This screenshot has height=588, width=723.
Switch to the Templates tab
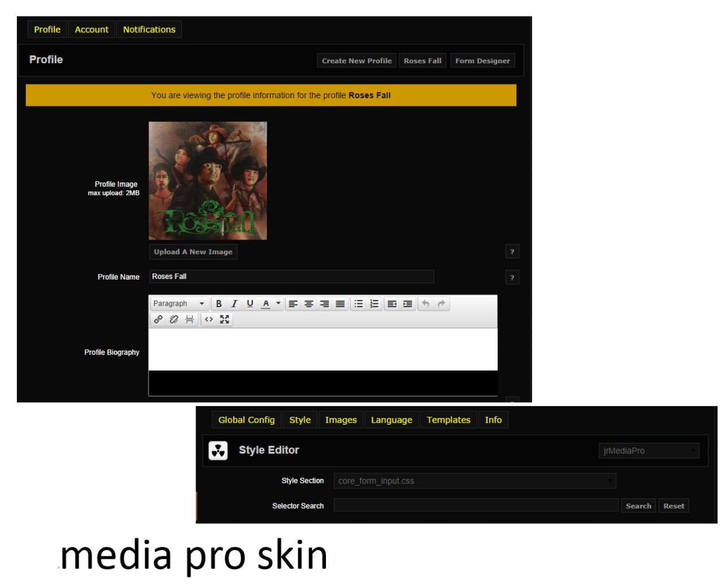click(448, 420)
